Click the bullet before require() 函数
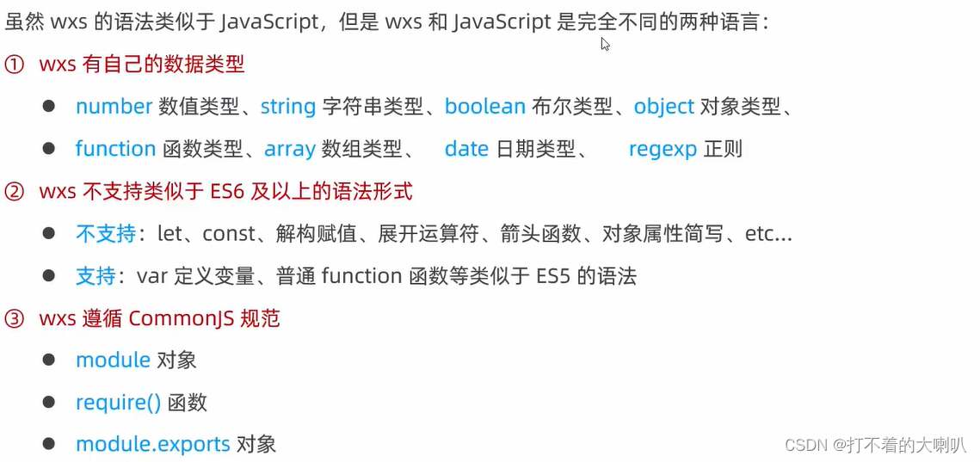Image resolution: width=980 pixels, height=462 pixels. [49, 402]
